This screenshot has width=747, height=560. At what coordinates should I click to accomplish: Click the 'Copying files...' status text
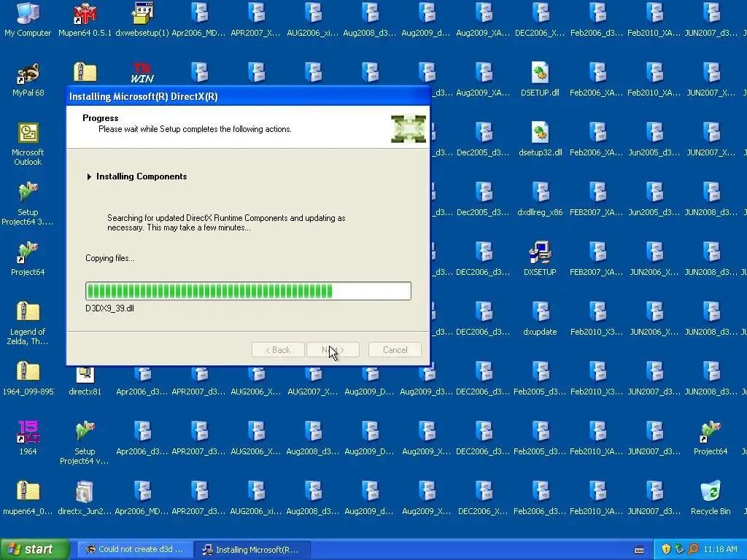110,258
